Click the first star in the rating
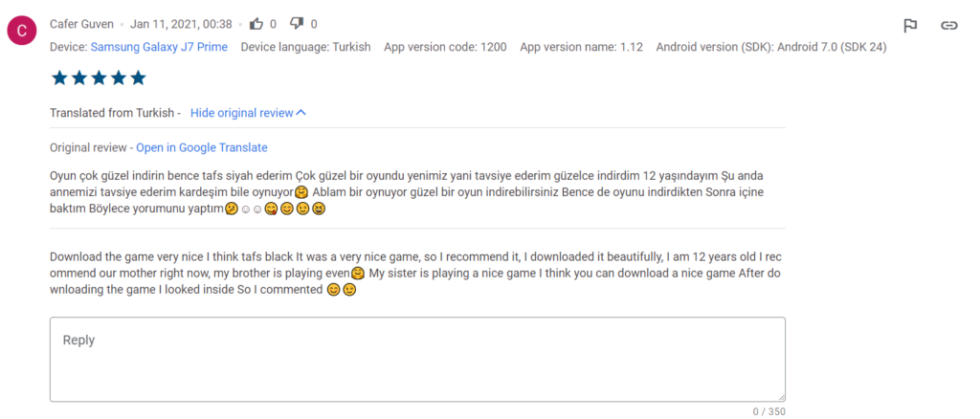Screen dimensions: 980x419 pyautogui.click(x=59, y=78)
